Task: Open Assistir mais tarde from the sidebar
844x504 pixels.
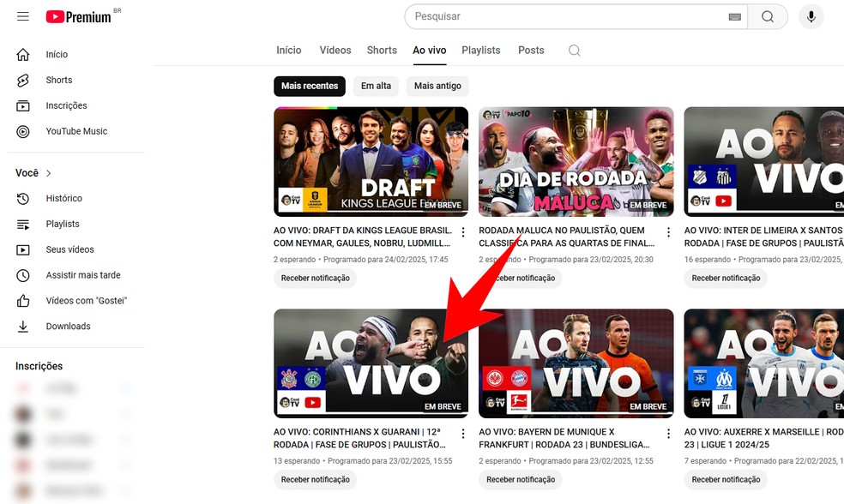Action: (82, 274)
